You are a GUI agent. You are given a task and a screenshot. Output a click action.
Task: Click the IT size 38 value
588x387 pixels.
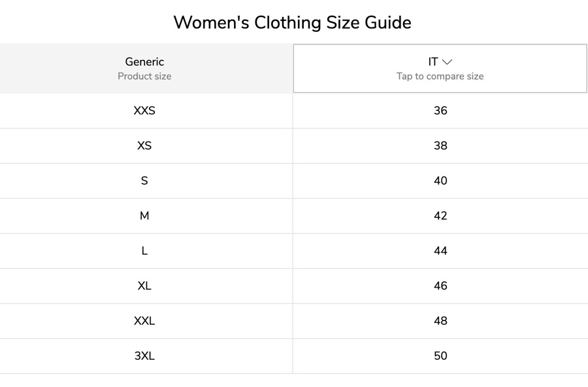coord(440,146)
